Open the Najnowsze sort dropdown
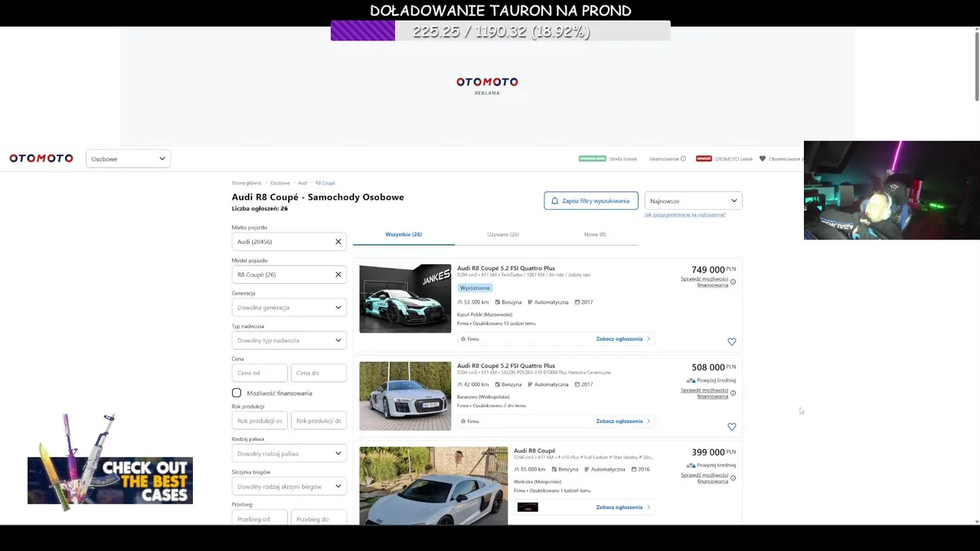 tap(694, 201)
